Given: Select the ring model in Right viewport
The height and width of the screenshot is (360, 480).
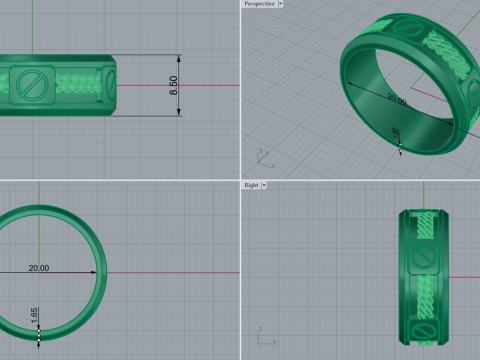Looking at the screenshot, I should coord(424,277).
